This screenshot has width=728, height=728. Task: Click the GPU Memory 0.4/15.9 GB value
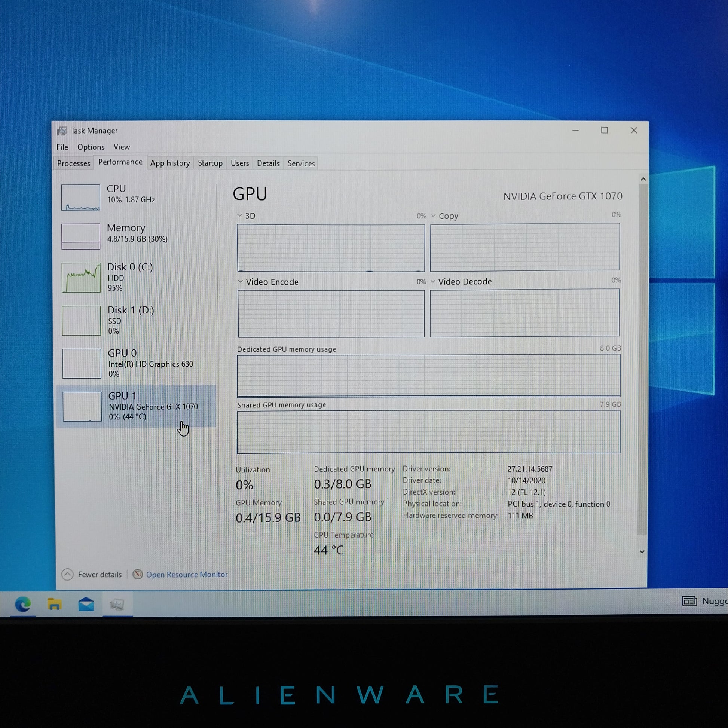(x=268, y=518)
